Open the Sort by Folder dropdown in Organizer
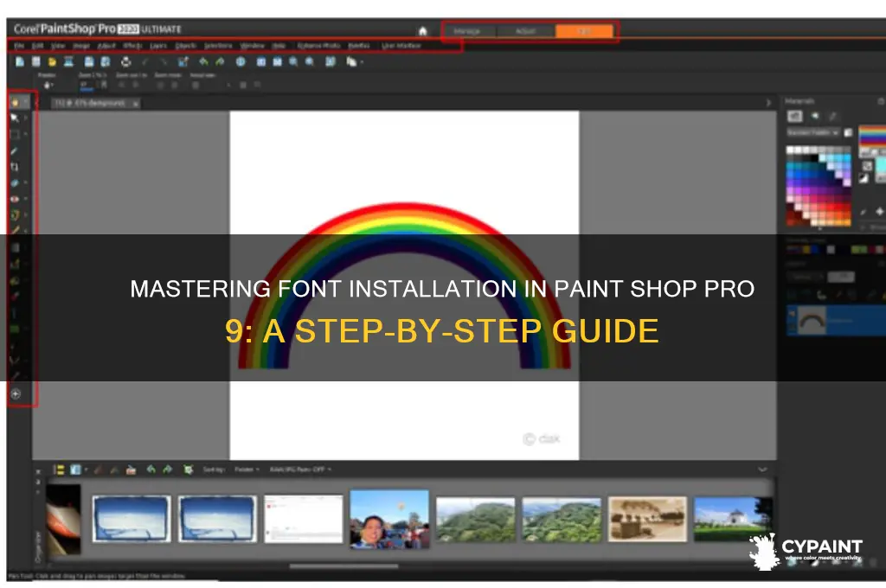 coord(247,470)
